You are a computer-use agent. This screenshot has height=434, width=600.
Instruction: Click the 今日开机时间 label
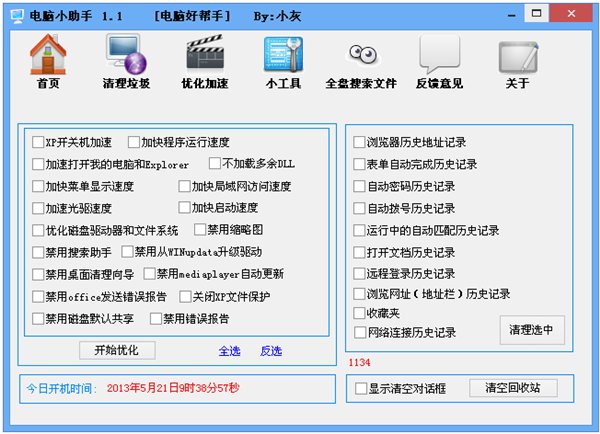click(x=61, y=389)
